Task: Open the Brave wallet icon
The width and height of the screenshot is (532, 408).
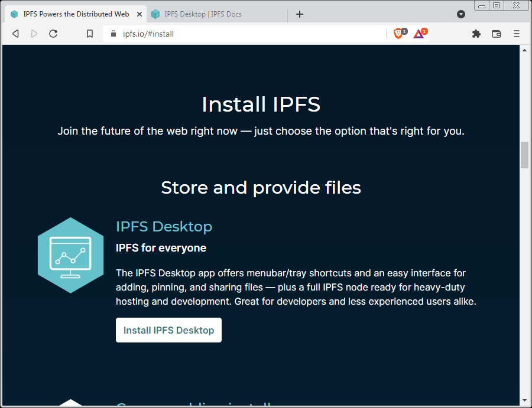Action: 497,34
